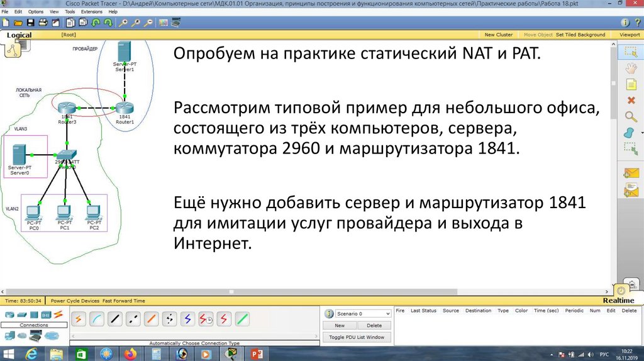Print the network using printer icon
The height and width of the screenshot is (361, 644).
(x=43, y=23)
